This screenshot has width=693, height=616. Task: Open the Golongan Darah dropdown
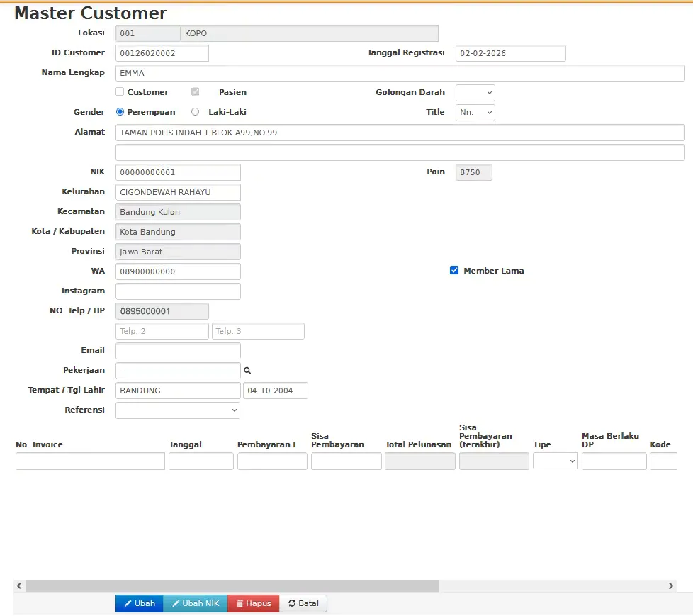475,93
